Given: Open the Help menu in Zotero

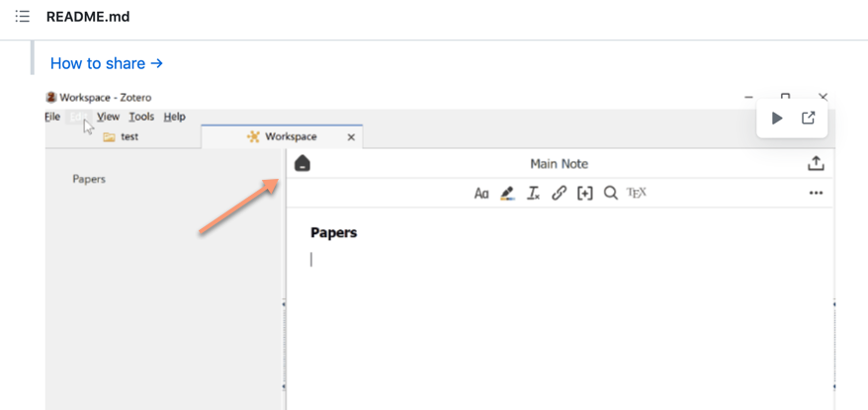Looking at the screenshot, I should tap(174, 117).
